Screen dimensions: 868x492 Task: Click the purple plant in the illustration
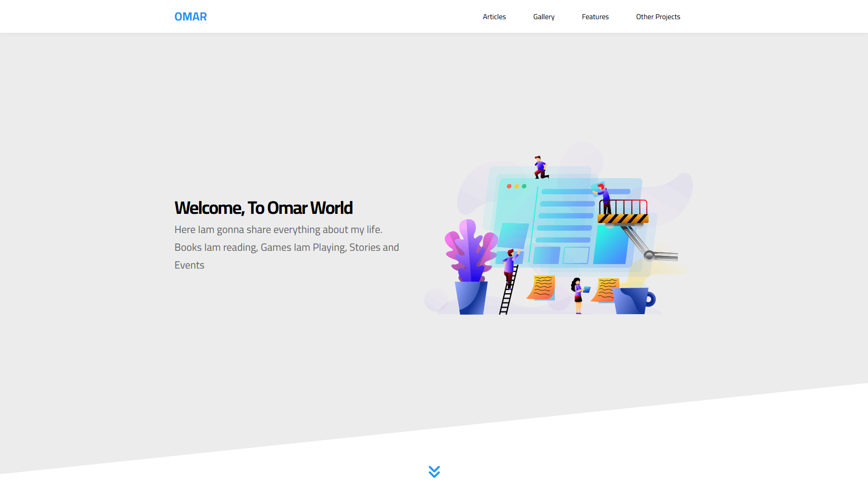[x=470, y=251]
